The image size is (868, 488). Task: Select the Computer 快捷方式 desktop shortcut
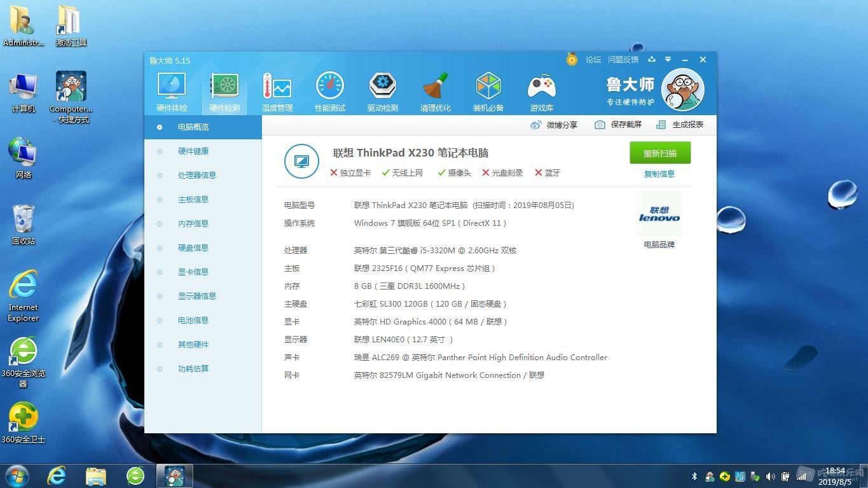[71, 97]
